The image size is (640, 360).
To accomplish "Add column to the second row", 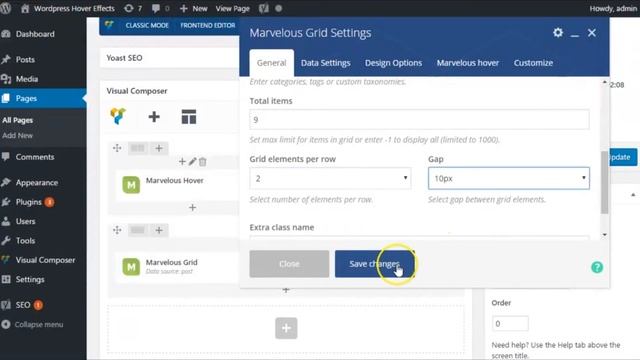I will pyautogui.click(x=159, y=230).
